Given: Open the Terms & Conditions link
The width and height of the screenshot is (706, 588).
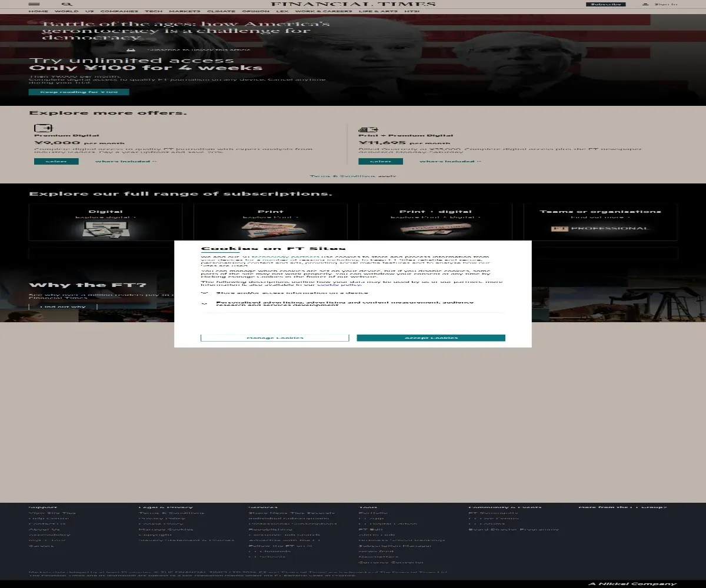Looking at the screenshot, I should [x=342, y=176].
